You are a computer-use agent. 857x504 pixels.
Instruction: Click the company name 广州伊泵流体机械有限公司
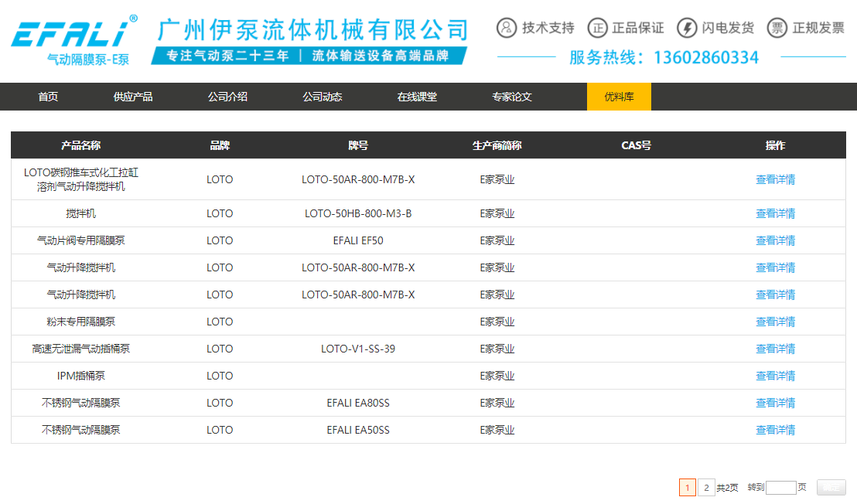coord(313,30)
